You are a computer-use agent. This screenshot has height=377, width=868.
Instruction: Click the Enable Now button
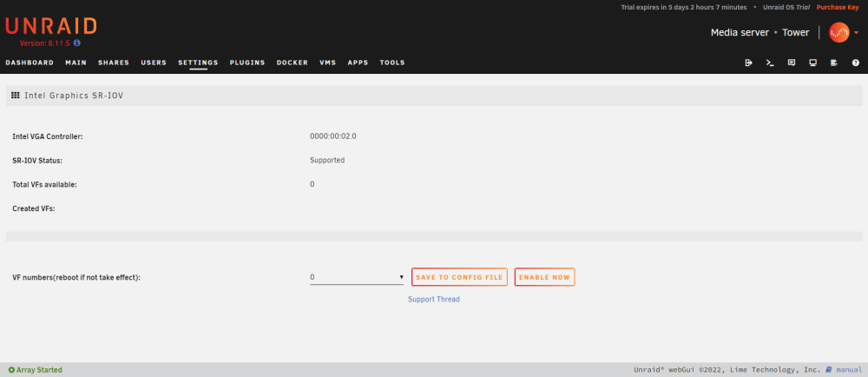point(545,277)
